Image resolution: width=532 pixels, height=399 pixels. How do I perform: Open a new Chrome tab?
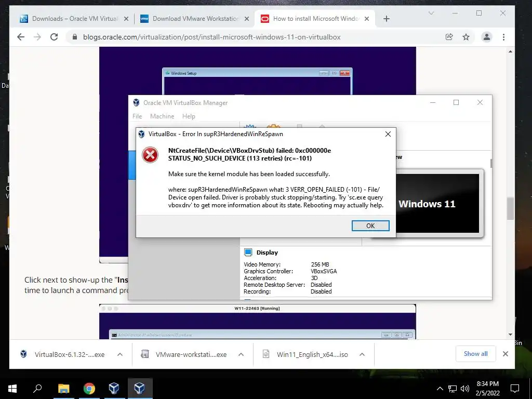386,19
